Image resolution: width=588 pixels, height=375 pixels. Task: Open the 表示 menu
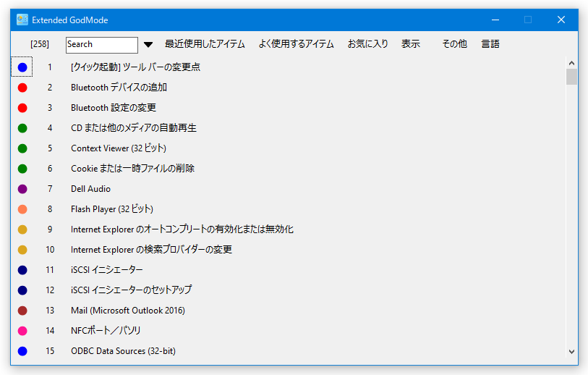411,44
